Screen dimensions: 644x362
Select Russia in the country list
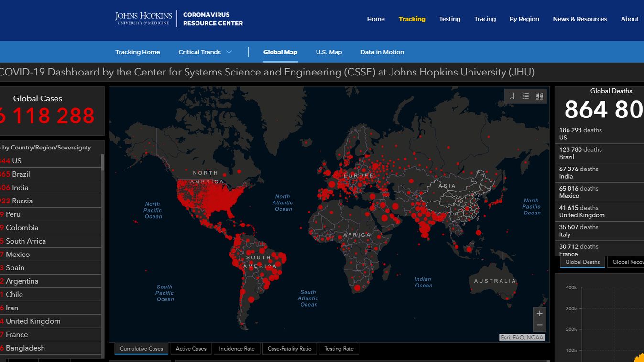point(50,201)
